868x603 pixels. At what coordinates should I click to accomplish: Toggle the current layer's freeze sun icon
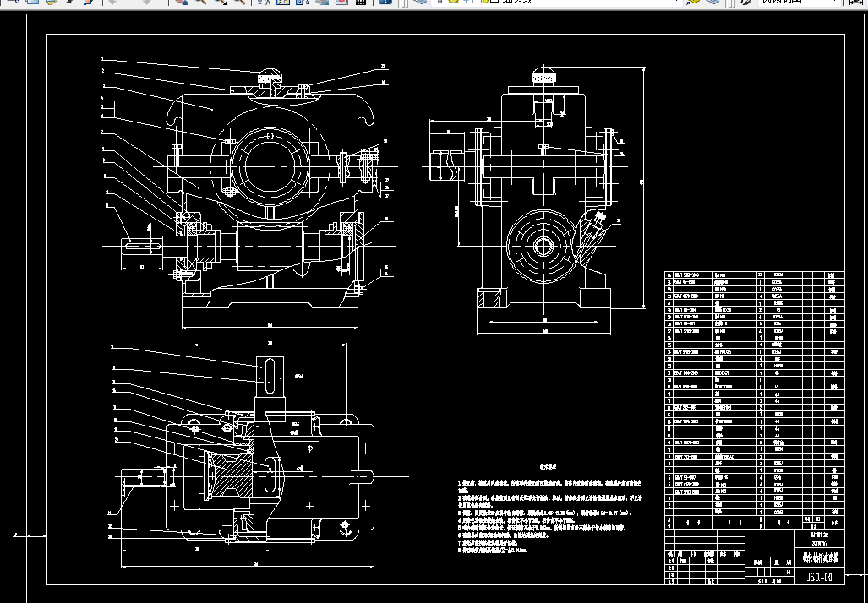tap(454, 2)
